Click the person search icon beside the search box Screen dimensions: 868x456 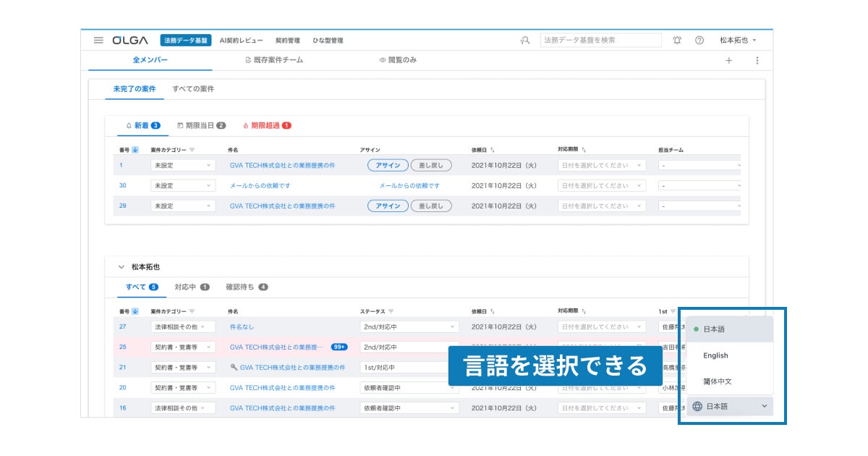tap(525, 41)
